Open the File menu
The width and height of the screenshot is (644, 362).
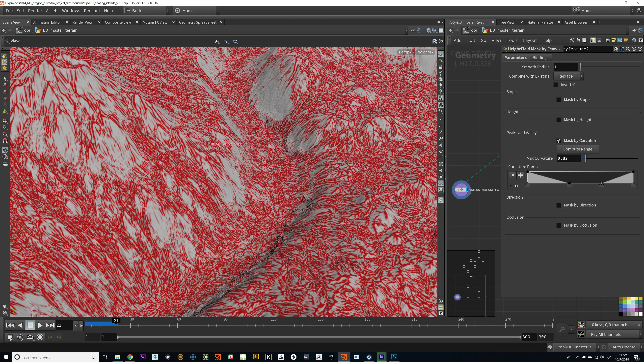(x=9, y=11)
